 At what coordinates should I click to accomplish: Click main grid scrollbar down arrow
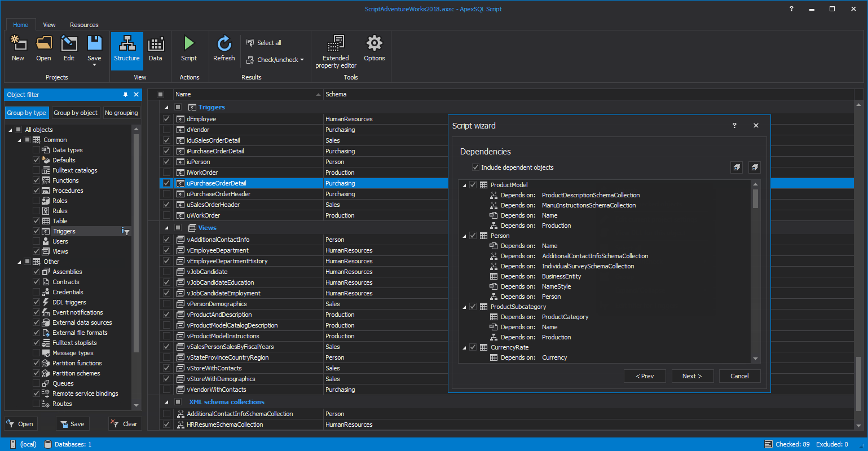coord(858,426)
